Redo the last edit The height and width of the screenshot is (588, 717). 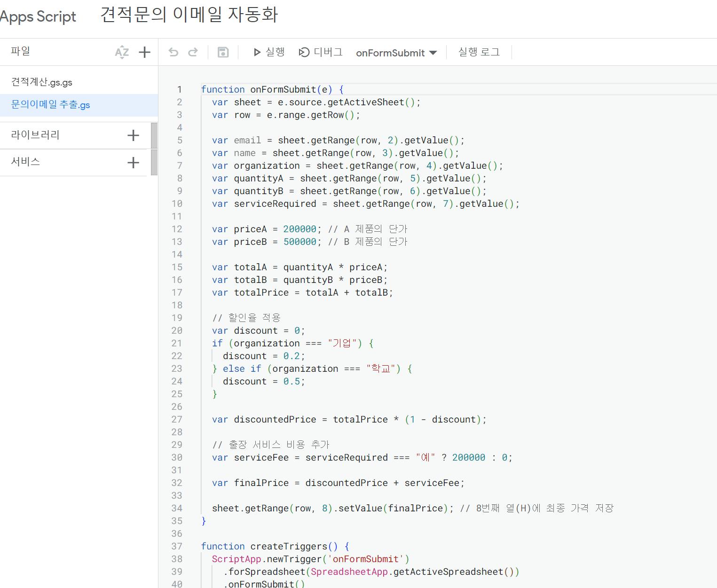click(x=193, y=52)
